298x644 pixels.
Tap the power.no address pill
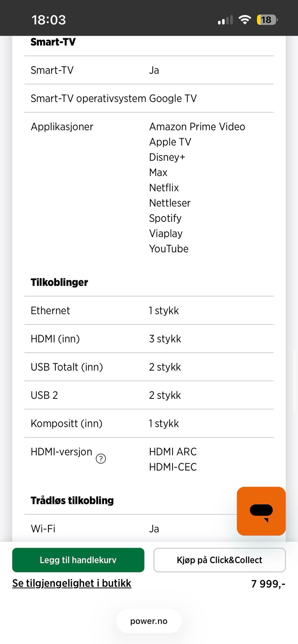149,621
